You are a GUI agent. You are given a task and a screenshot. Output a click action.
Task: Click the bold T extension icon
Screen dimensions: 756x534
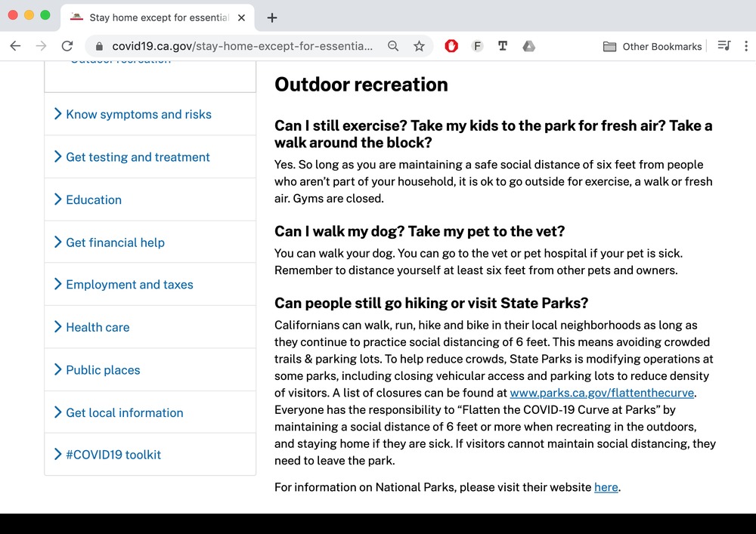(x=503, y=46)
